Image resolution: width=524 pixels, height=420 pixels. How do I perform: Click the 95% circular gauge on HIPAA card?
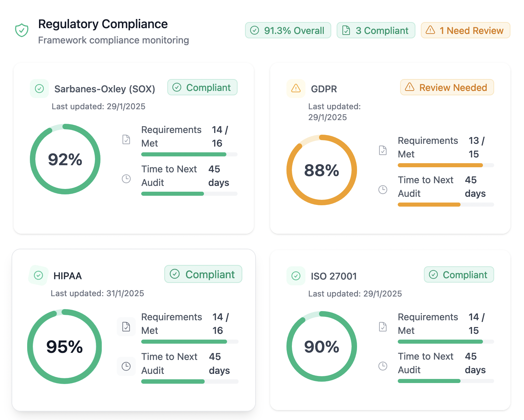[x=64, y=346]
